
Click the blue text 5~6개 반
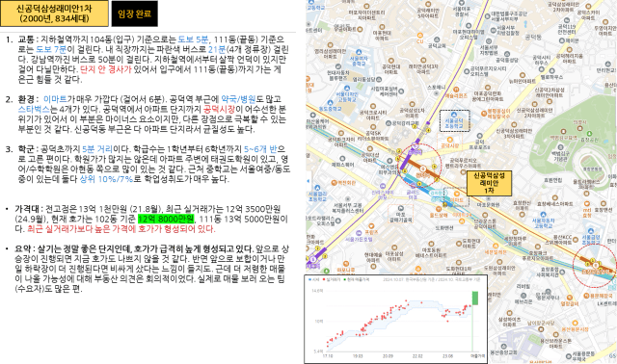pyautogui.click(x=260, y=149)
